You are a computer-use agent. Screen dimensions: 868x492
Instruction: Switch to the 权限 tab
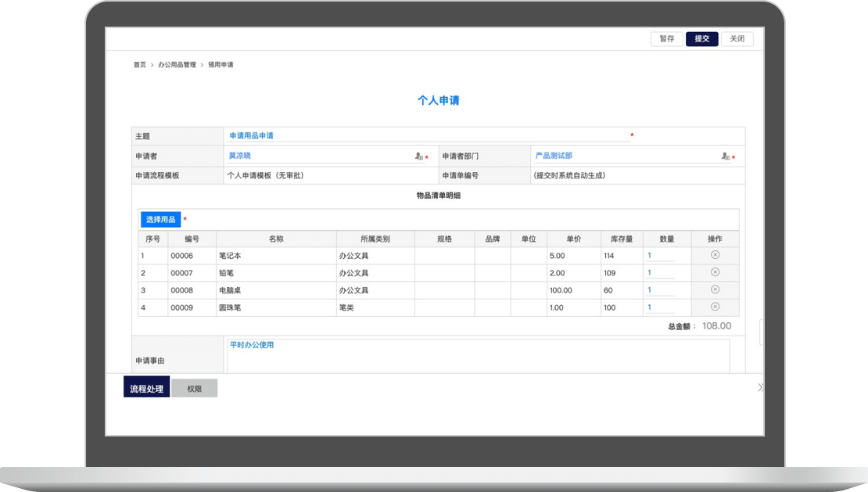click(x=195, y=388)
